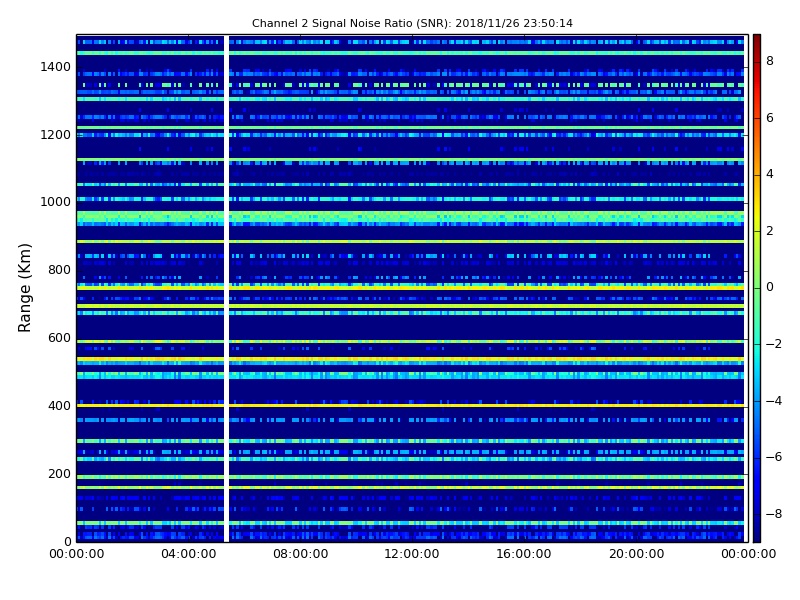The image size is (800, 600).
Task: Click the thick green band near 950 km
Action: click(410, 218)
